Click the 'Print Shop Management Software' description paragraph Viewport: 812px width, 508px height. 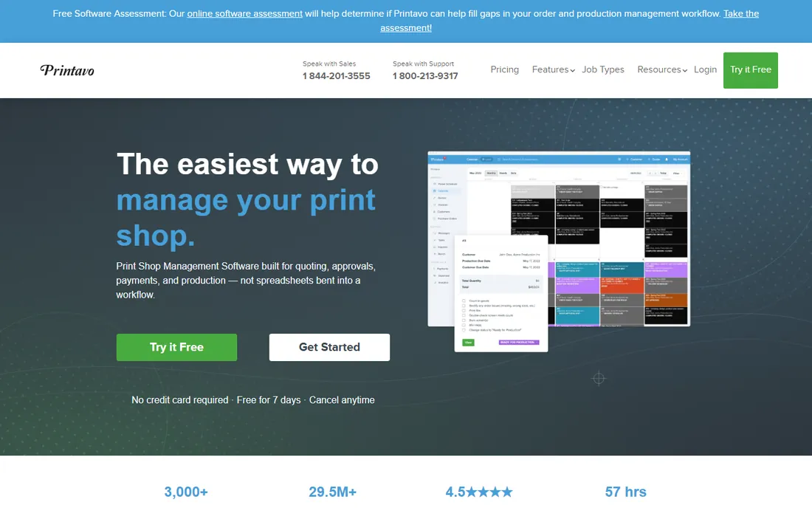[246, 280]
